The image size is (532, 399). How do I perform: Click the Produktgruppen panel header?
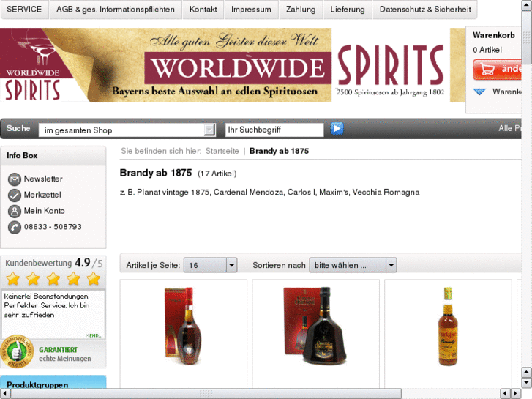tap(53, 383)
